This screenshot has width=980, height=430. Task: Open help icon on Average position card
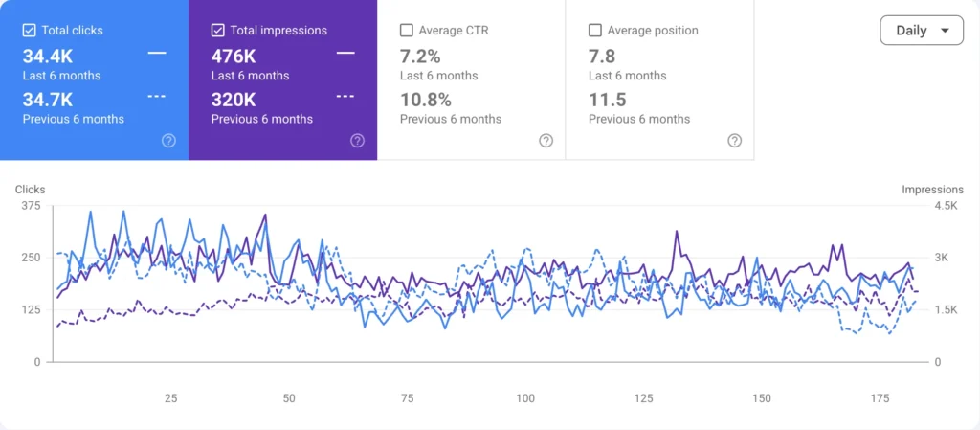tap(735, 141)
